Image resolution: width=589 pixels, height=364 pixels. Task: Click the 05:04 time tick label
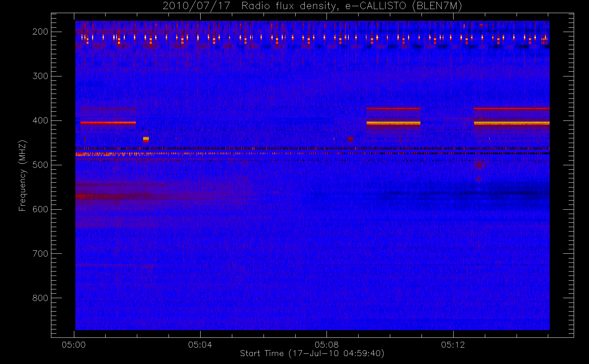200,345
